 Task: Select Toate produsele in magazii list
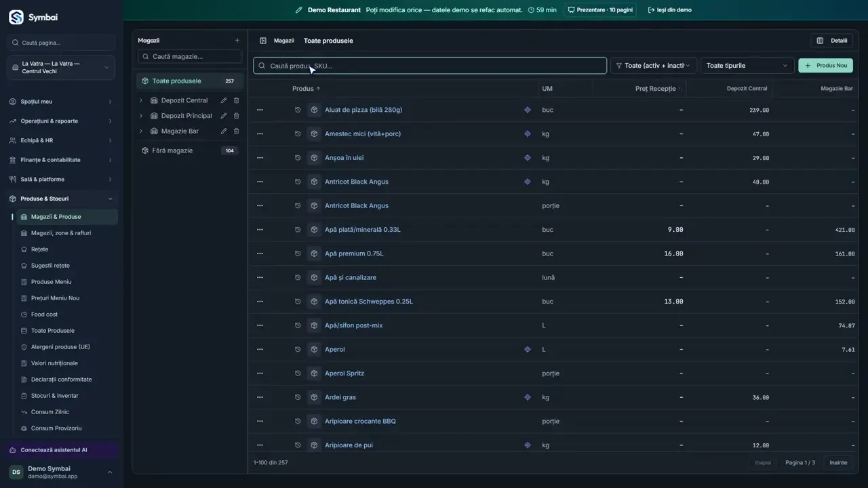[190, 81]
